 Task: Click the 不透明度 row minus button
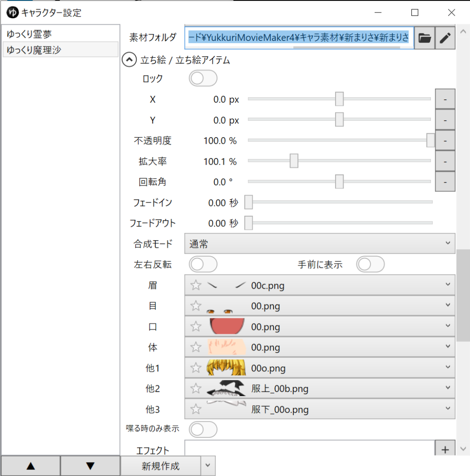445,140
